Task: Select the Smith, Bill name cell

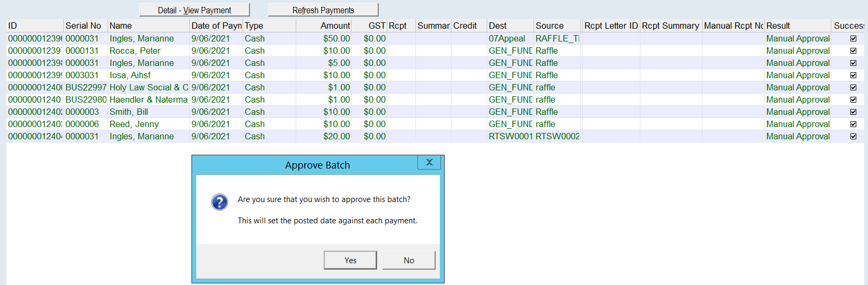Action: (148, 112)
